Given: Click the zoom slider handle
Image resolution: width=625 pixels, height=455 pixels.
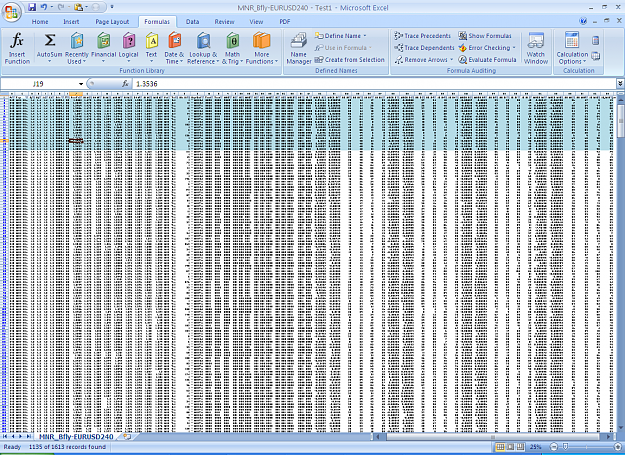Looking at the screenshot, I should [565, 447].
